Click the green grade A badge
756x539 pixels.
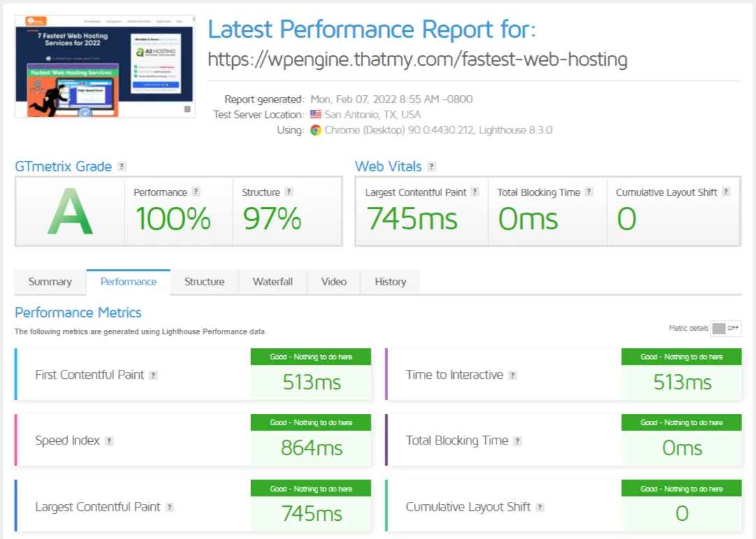pyautogui.click(x=69, y=211)
